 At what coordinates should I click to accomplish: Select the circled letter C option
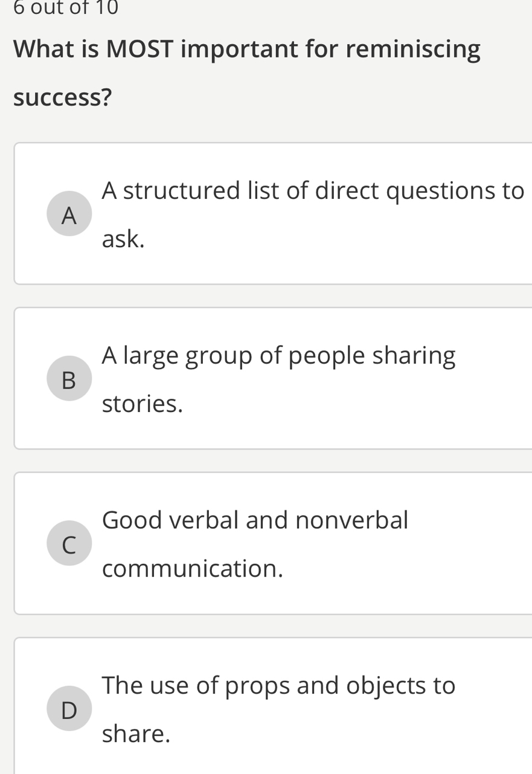[69, 543]
